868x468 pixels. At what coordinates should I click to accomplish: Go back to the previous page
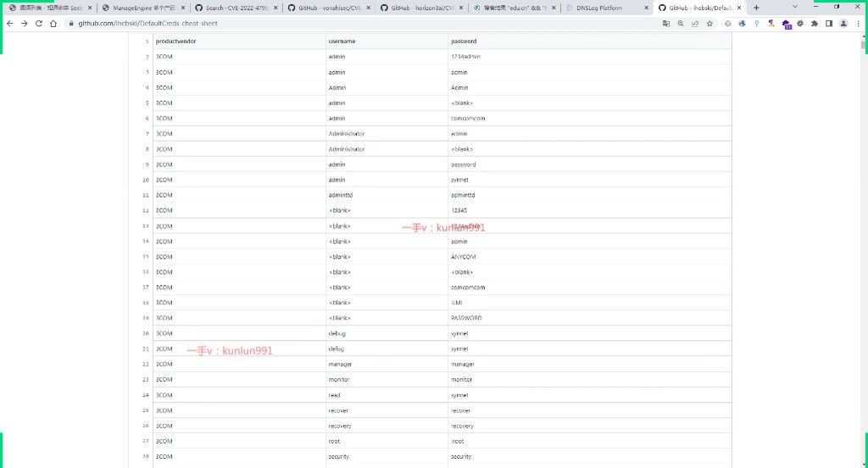coord(10,24)
